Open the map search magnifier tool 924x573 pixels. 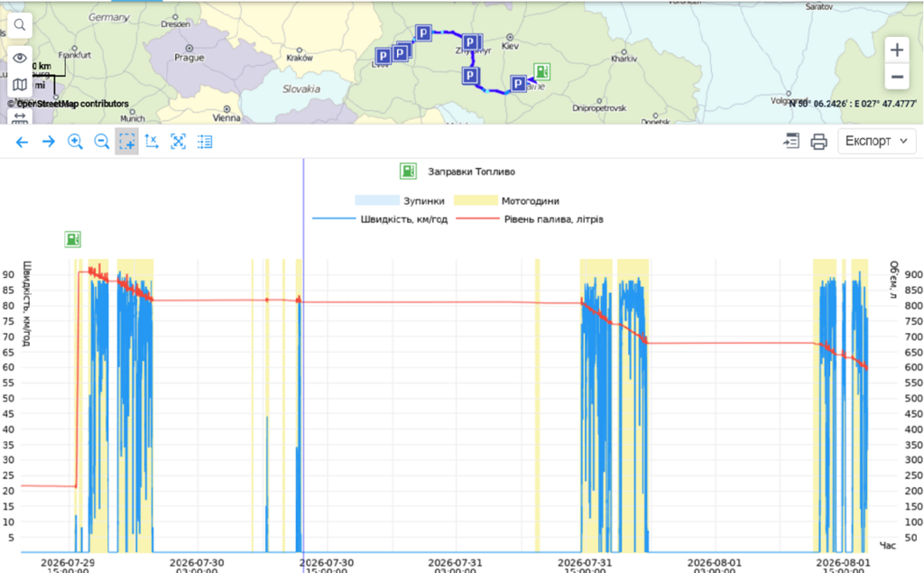20,25
